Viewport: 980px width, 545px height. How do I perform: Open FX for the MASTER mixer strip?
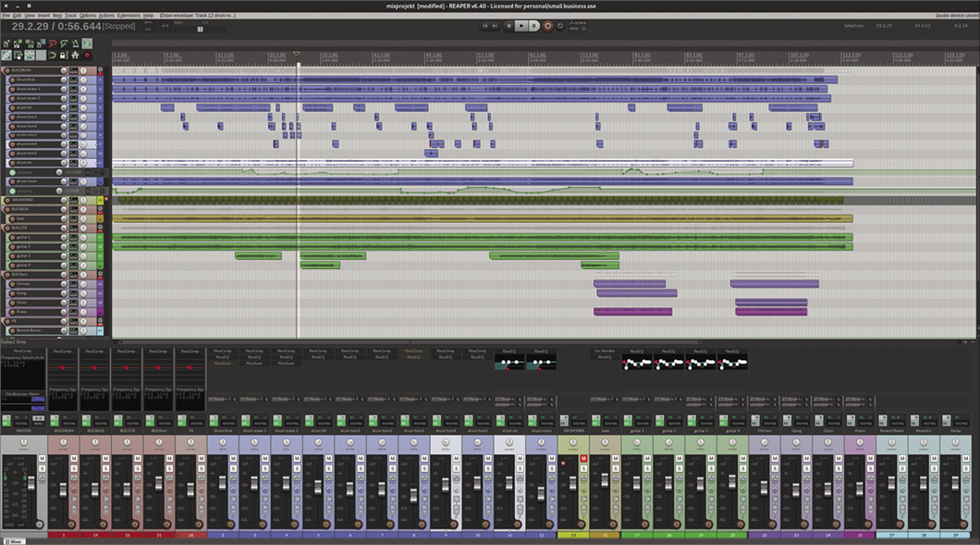(6, 421)
